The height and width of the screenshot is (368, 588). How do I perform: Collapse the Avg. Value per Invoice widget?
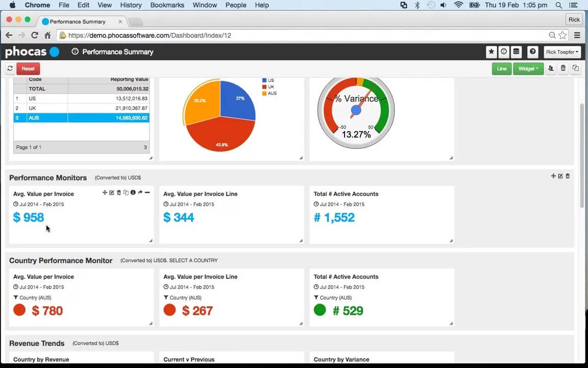(x=147, y=193)
